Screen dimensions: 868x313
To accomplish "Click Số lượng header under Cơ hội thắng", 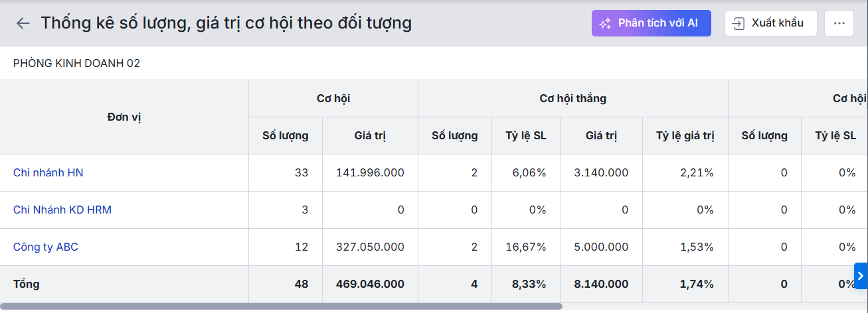I will [454, 136].
